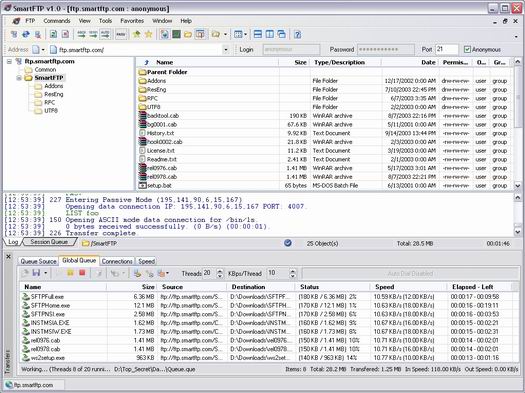This screenshot has width=525, height=393.
Task: Switch to the Queue Source tab
Action: pyautogui.click(x=38, y=261)
